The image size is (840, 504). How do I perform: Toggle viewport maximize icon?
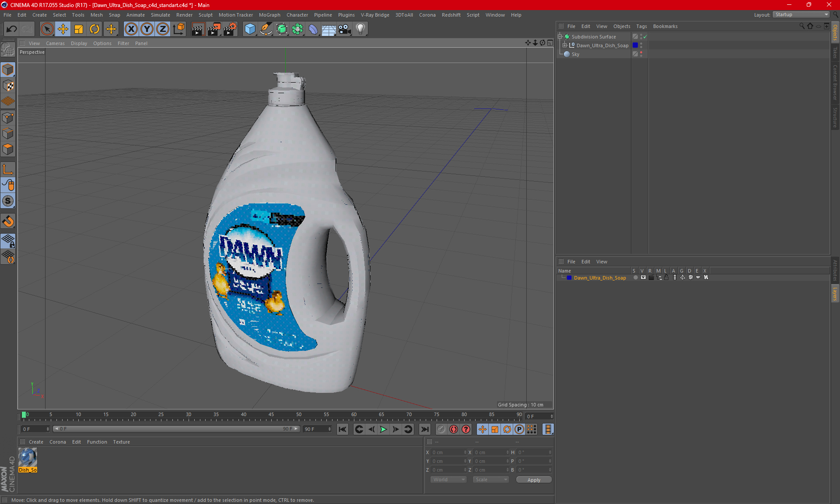[x=550, y=43]
